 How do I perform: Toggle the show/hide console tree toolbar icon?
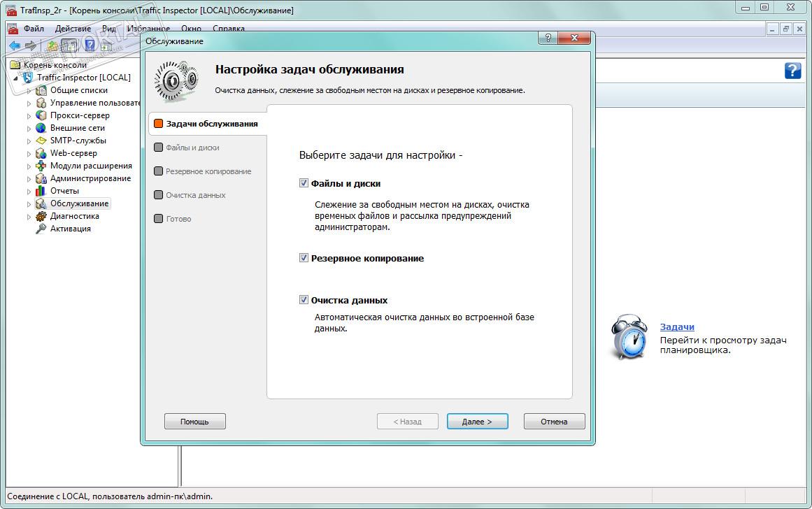click(x=69, y=45)
